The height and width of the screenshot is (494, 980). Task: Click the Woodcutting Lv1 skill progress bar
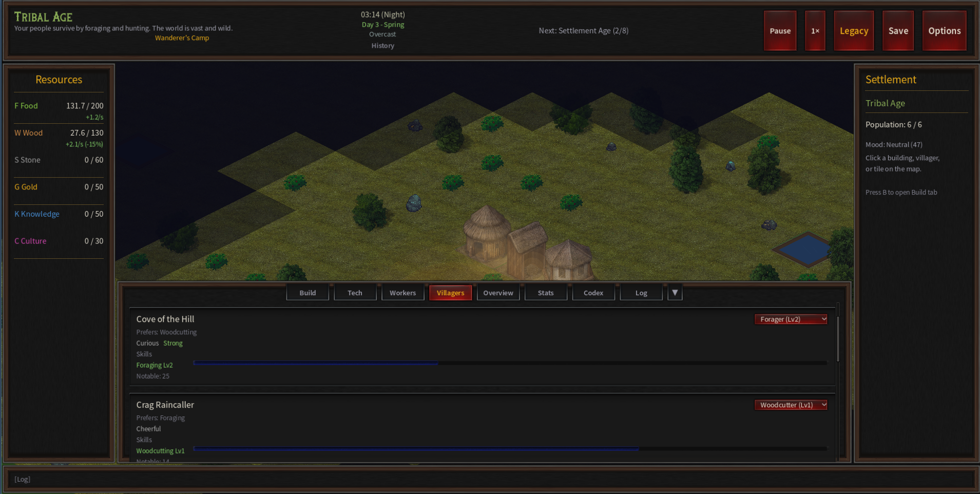510,449
